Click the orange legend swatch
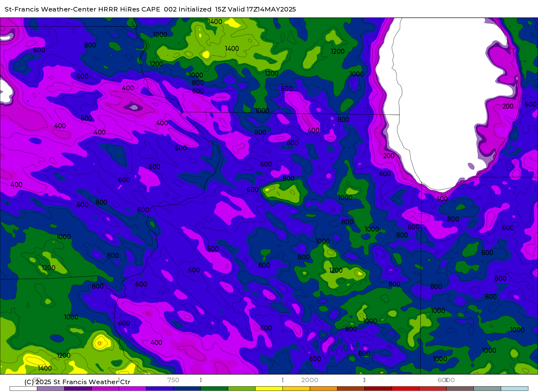Screen dimensions: 538x392 (324, 389)
